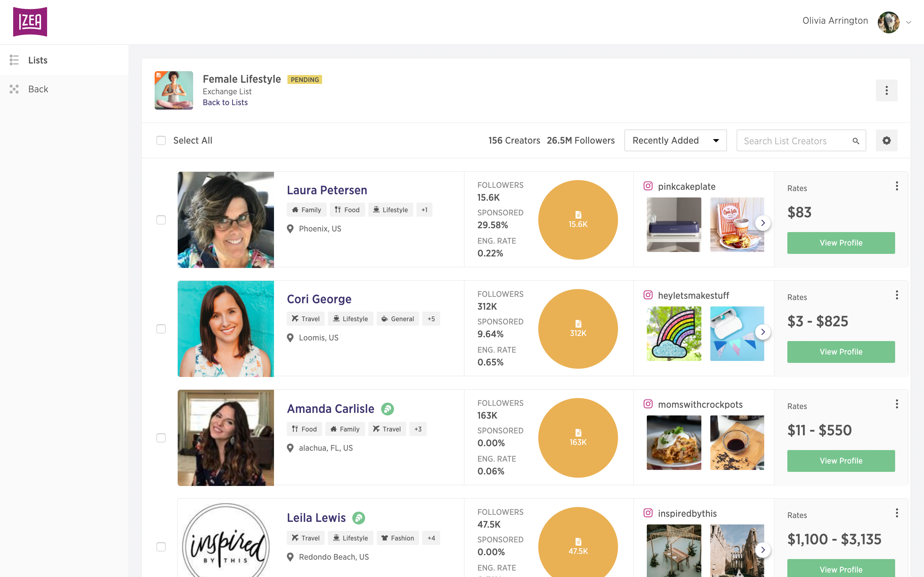Open Cori George's three-dot options menu
Image resolution: width=924 pixels, height=577 pixels.
896,295
